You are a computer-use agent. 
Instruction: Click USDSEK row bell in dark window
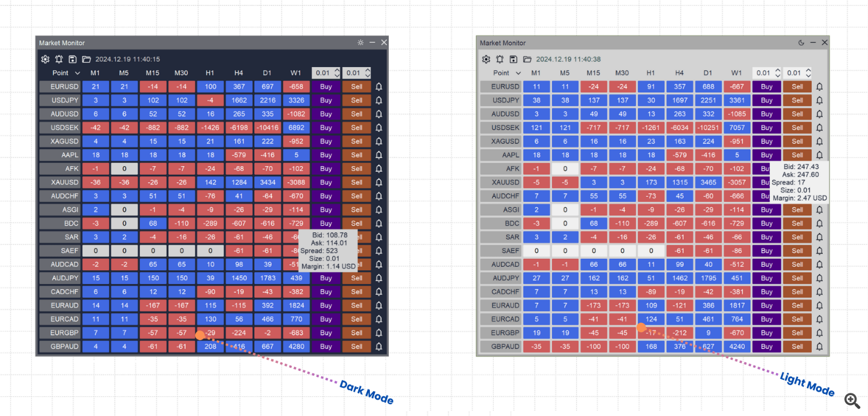(x=379, y=127)
